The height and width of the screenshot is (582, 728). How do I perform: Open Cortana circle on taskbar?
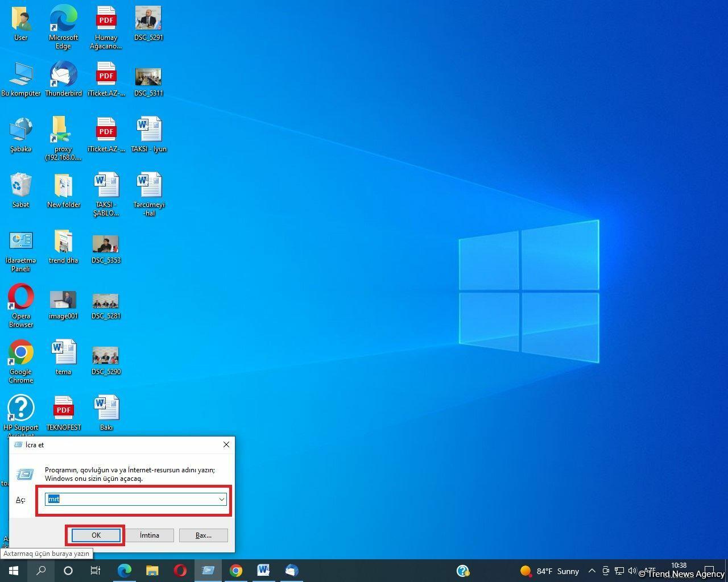coord(68,571)
